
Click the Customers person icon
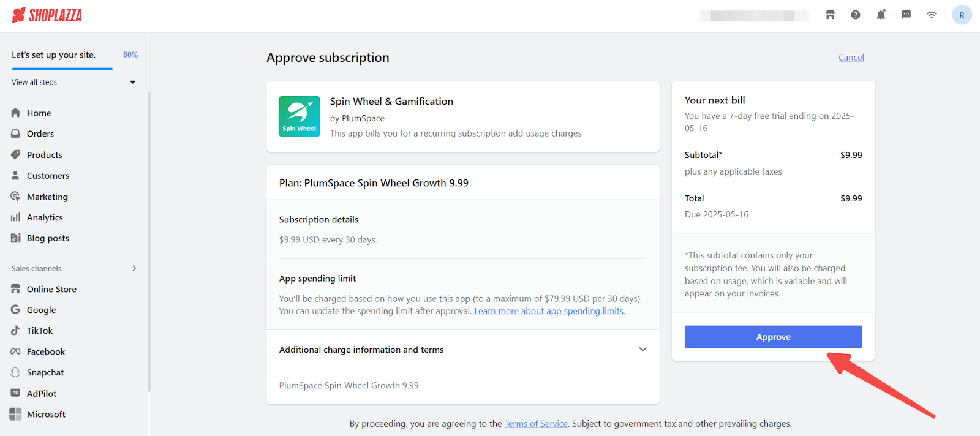click(16, 176)
